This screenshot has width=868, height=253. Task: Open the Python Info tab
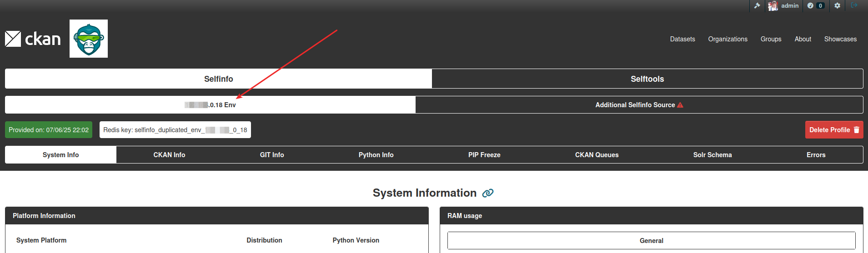tap(376, 154)
